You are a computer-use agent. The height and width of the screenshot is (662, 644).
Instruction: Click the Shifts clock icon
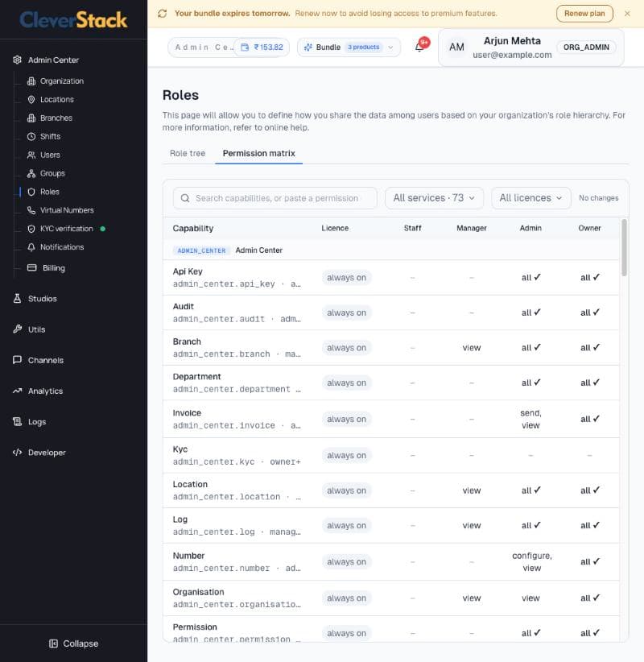coord(31,136)
